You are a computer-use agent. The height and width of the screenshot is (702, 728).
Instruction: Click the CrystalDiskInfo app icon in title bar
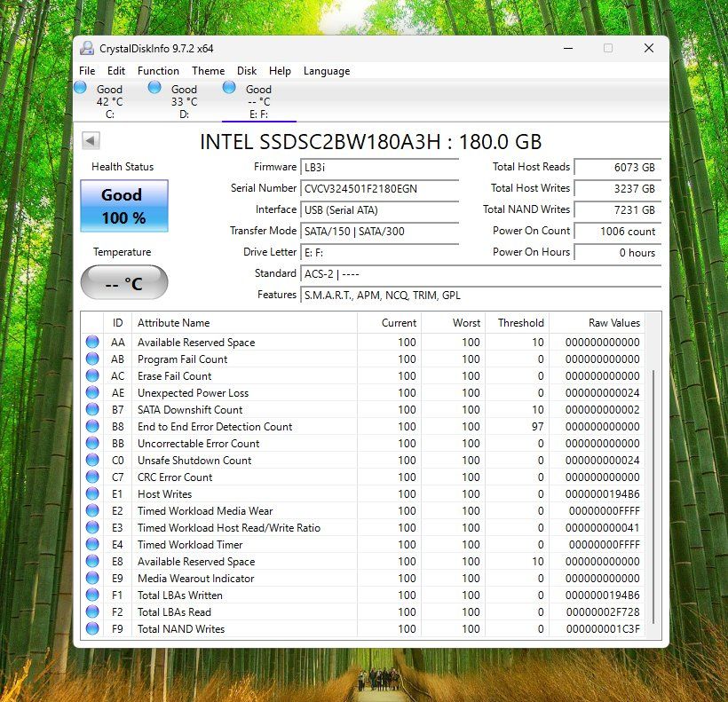pyautogui.click(x=87, y=48)
